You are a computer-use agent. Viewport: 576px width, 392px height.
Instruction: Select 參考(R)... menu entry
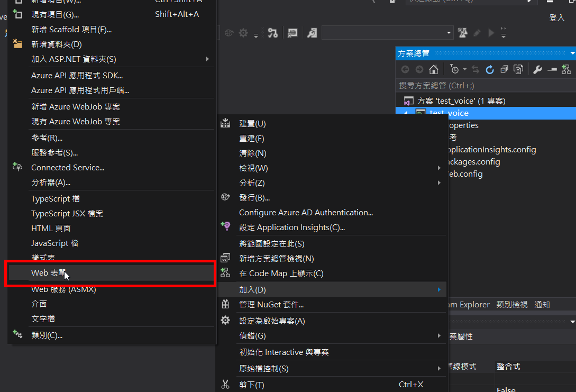[x=110, y=138]
